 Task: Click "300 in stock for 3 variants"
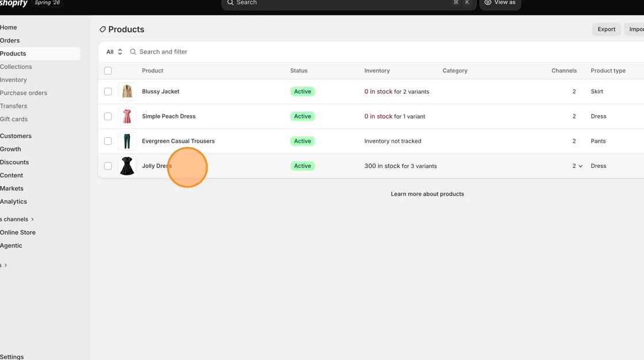pyautogui.click(x=400, y=166)
